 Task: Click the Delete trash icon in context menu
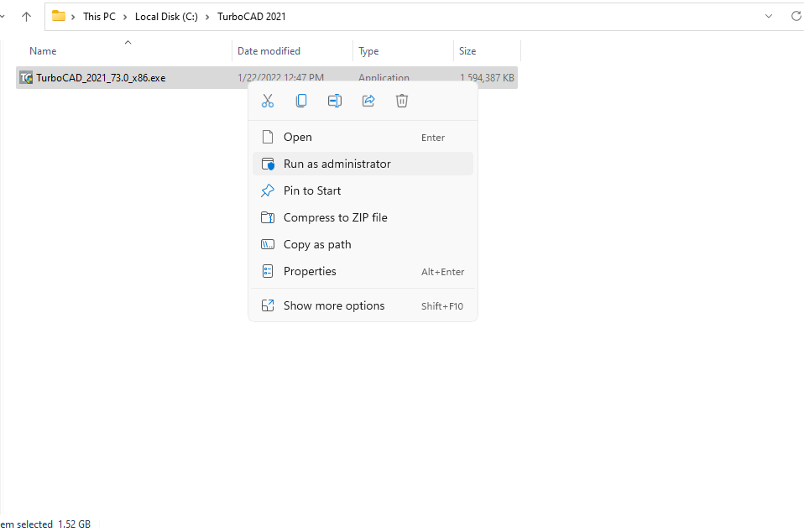click(x=402, y=101)
